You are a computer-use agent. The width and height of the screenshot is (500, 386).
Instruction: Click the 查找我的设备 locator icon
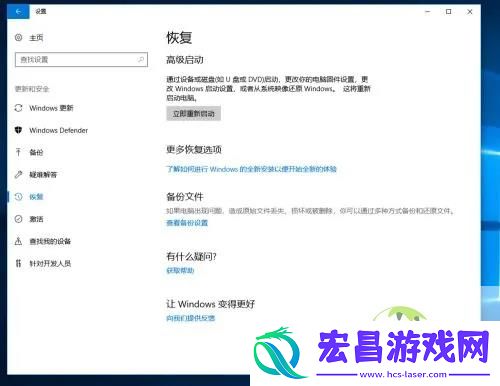(19, 241)
